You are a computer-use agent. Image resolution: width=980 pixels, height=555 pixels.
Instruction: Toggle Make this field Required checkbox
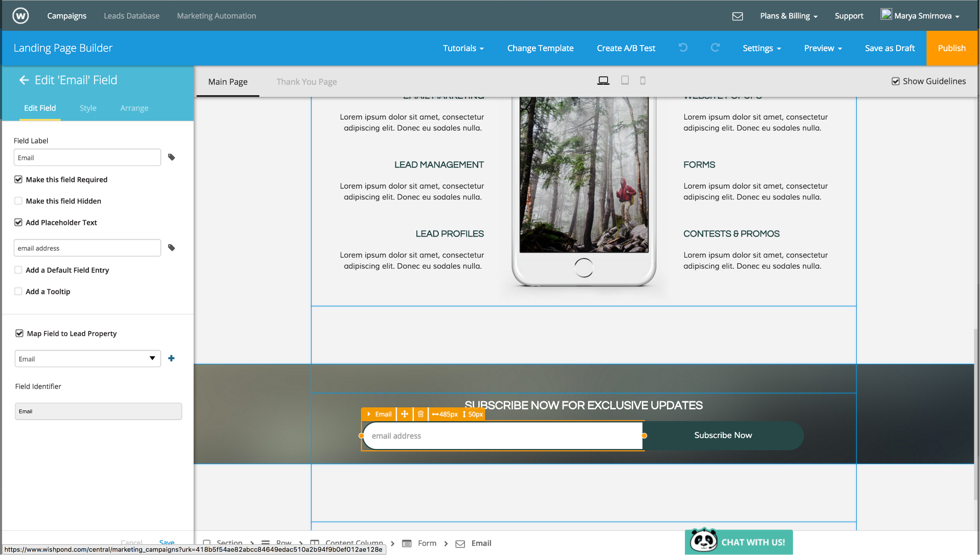18,179
